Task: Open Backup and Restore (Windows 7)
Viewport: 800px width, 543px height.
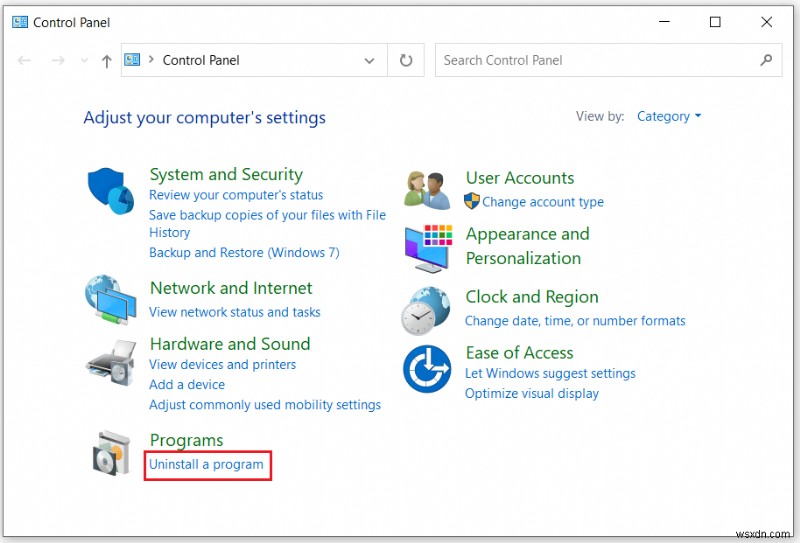Action: [x=244, y=253]
